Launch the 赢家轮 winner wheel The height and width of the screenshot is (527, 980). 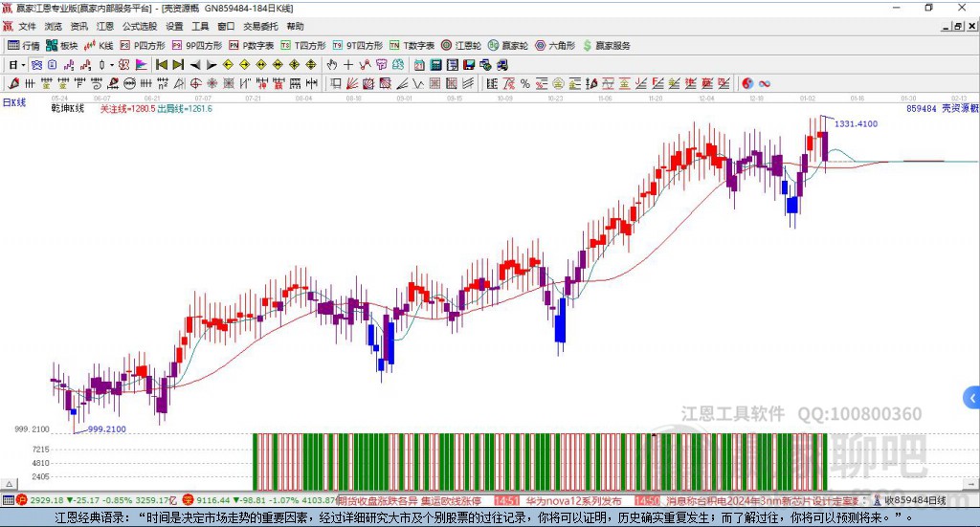(508, 46)
